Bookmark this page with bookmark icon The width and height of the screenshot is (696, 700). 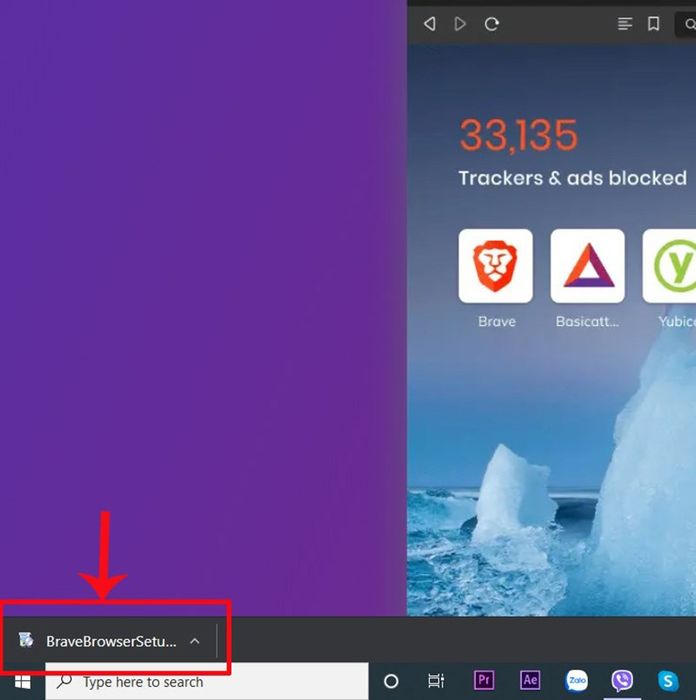pos(654,24)
